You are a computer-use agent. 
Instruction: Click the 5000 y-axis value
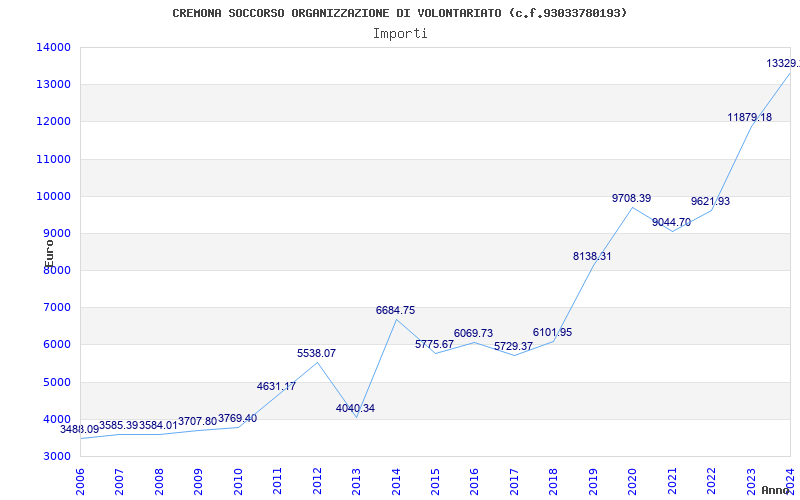coord(56,382)
